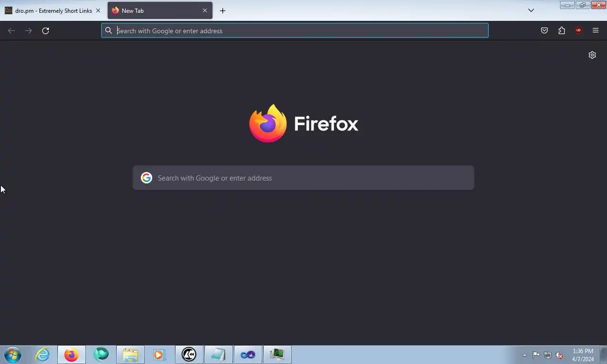Select Firefox in the taskbar
The width and height of the screenshot is (607, 364).
[72, 355]
